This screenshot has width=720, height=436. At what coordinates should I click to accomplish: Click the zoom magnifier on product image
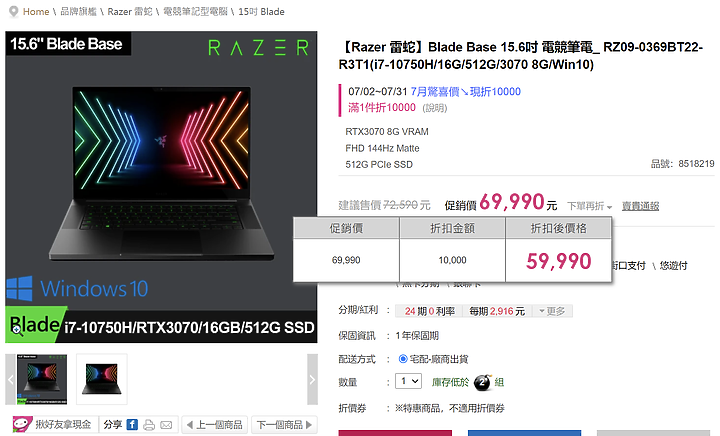[17, 330]
